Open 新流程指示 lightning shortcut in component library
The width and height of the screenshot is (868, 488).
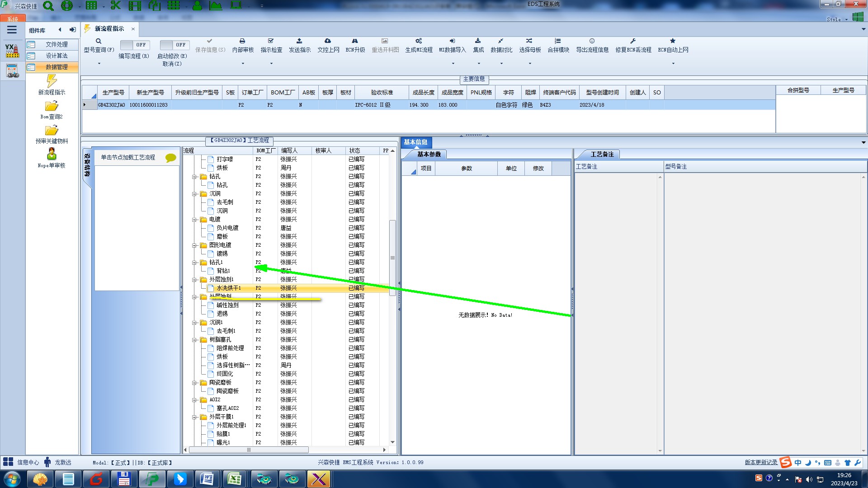pos(52,85)
